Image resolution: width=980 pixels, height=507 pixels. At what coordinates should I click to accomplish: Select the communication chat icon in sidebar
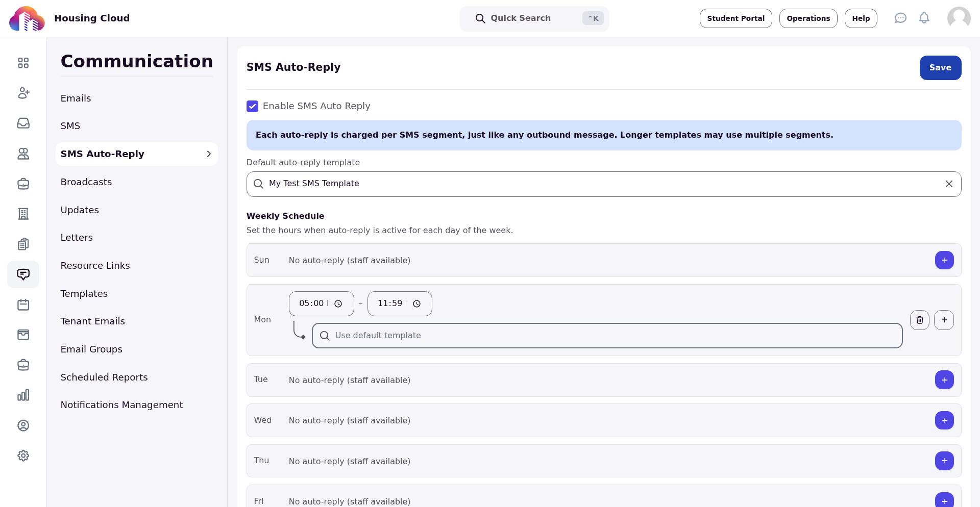click(x=23, y=274)
